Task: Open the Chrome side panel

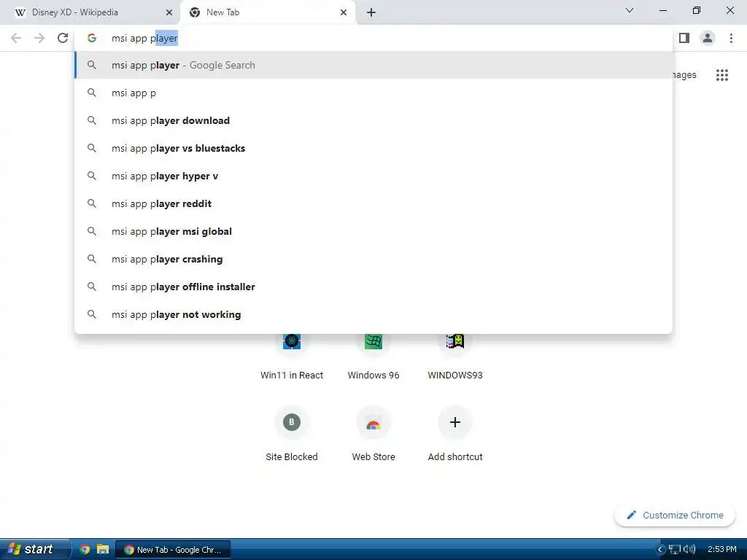Action: pyautogui.click(x=684, y=38)
